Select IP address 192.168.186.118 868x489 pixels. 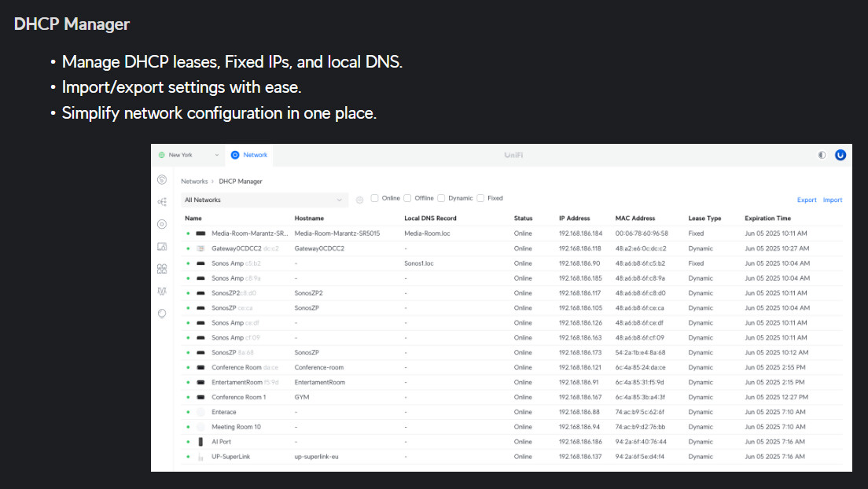[x=579, y=248]
